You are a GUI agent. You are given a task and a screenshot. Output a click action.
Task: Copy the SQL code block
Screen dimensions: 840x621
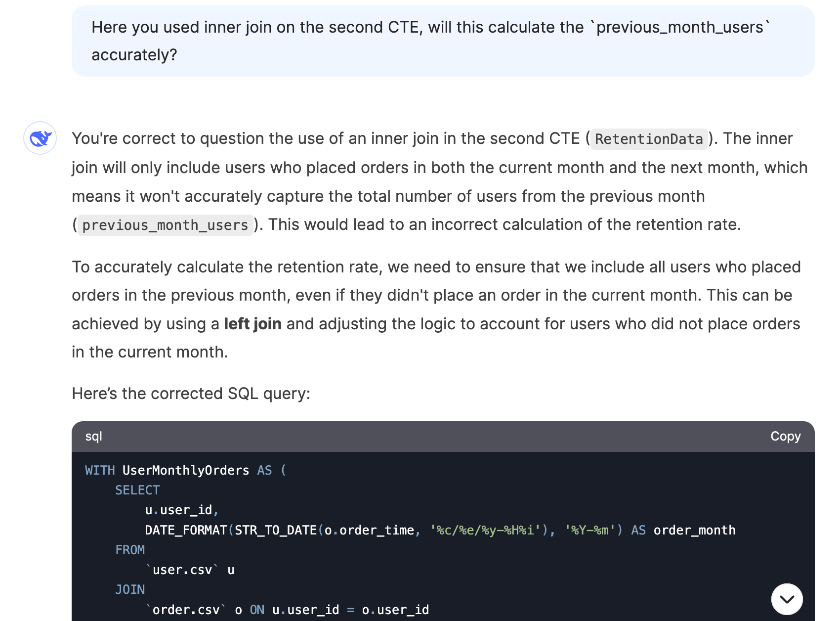click(x=785, y=436)
